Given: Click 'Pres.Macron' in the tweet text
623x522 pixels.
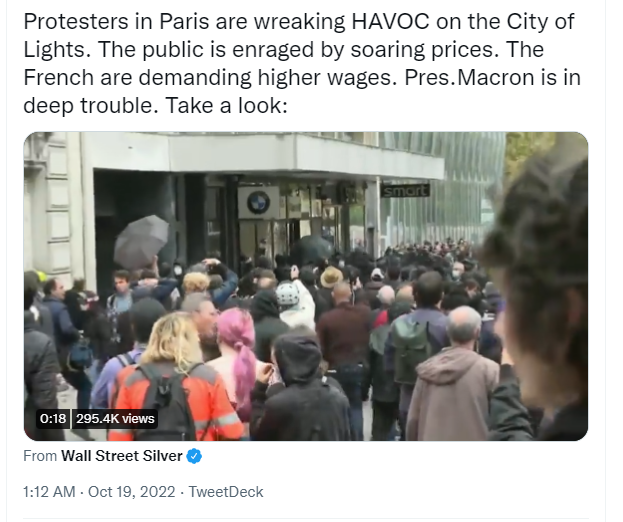Looking at the screenshot, I should [469, 77].
